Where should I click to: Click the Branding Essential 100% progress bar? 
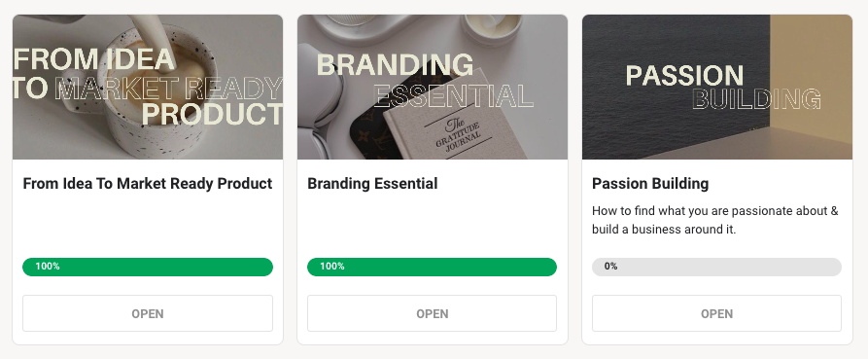(x=432, y=267)
